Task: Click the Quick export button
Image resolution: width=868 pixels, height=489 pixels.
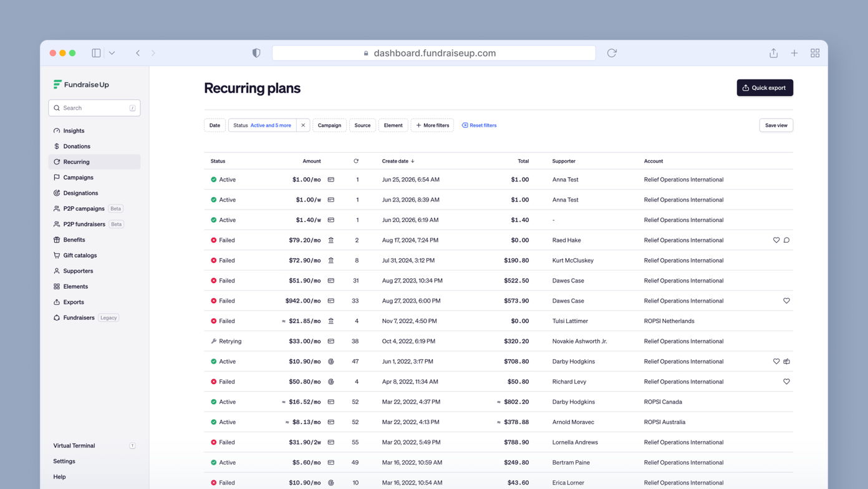Action: [x=764, y=88]
